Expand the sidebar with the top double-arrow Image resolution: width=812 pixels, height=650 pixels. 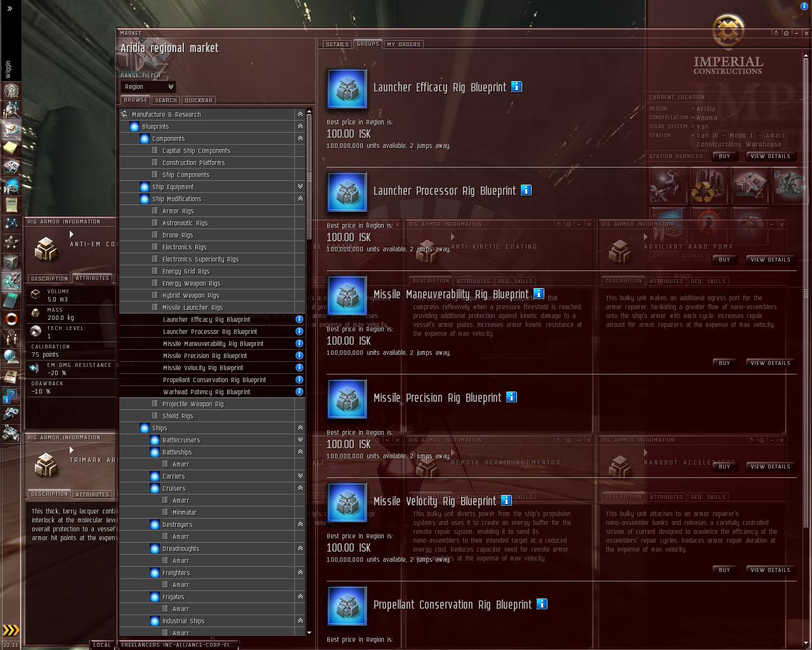pyautogui.click(x=10, y=9)
